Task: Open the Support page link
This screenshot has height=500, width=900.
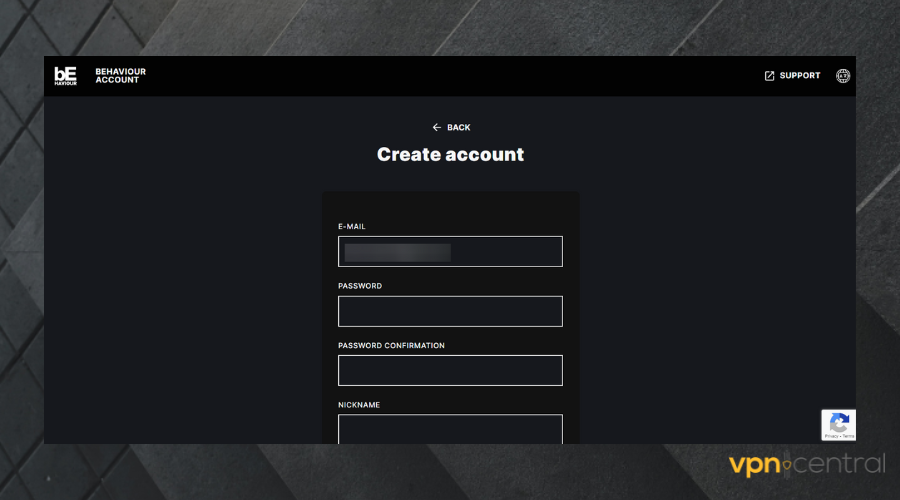Action: click(x=800, y=76)
